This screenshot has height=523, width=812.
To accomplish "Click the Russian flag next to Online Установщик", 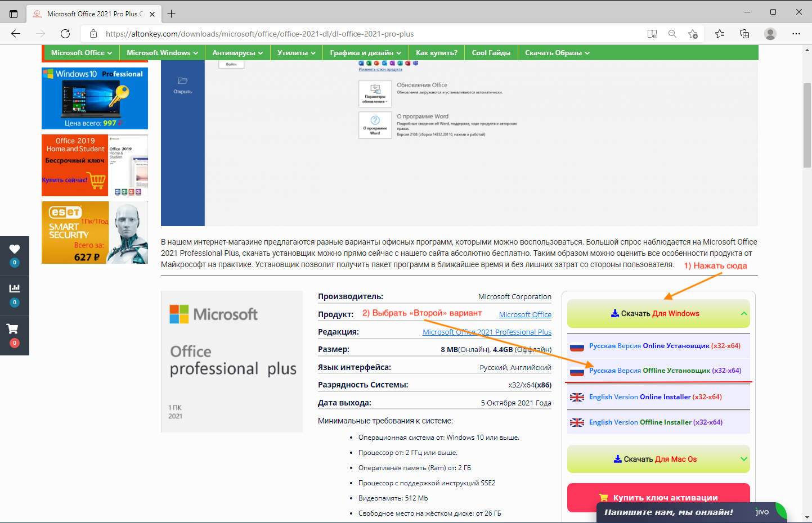I will 577,346.
